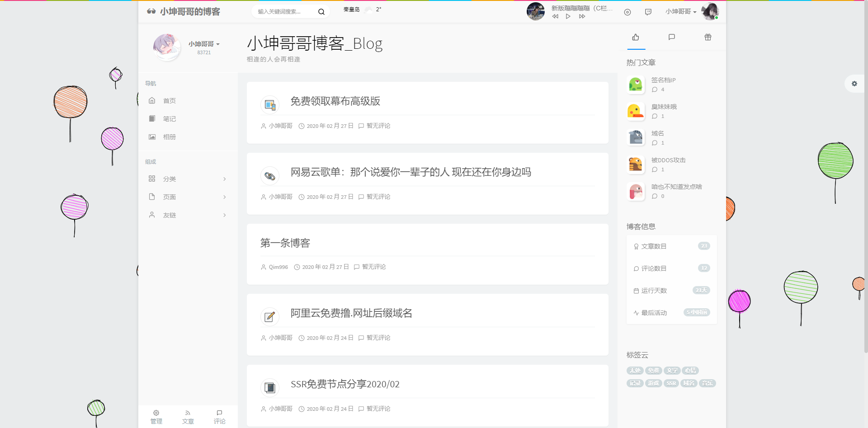
Task: Click author Qim996 under 第一条博客
Action: 278,267
